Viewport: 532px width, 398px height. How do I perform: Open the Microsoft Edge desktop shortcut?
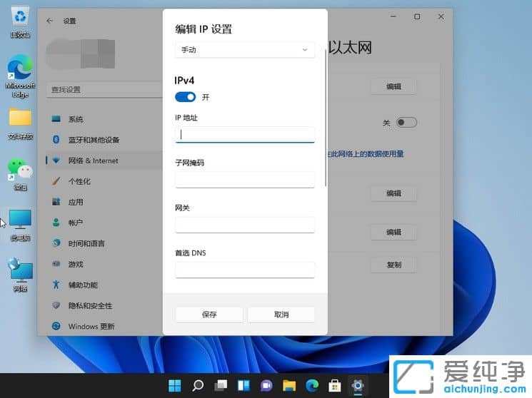[21, 76]
